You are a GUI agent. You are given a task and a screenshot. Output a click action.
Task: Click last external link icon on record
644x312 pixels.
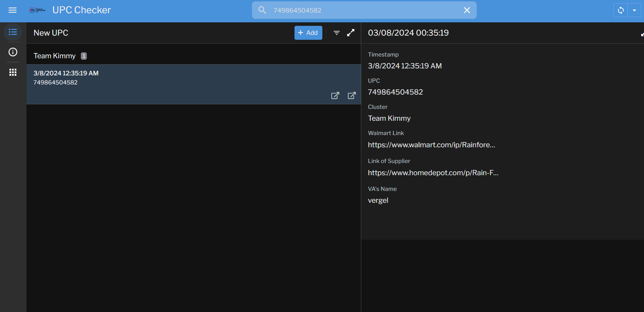(352, 96)
